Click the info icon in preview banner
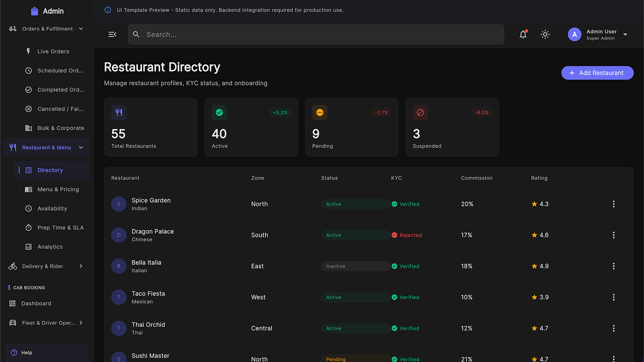 click(x=108, y=10)
